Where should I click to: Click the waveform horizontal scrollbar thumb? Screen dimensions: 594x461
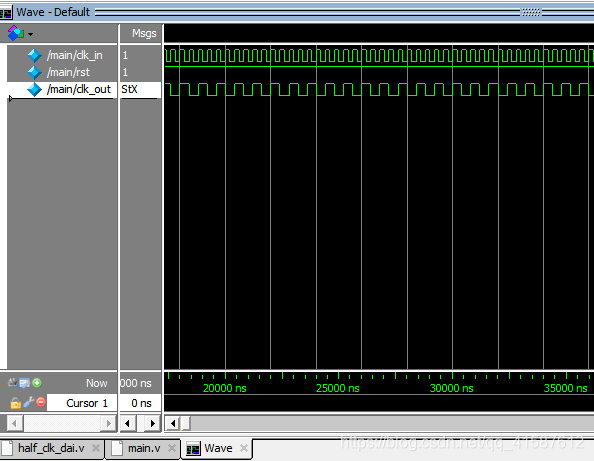tap(185, 423)
